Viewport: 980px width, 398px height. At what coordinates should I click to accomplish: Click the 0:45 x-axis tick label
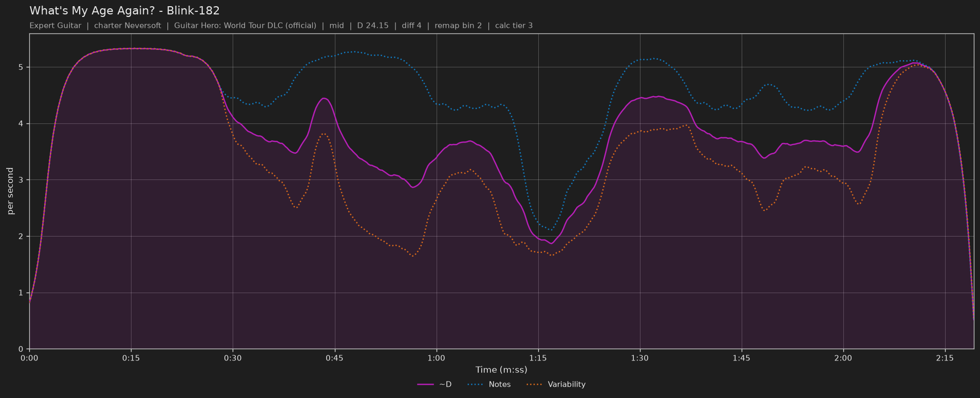click(334, 358)
